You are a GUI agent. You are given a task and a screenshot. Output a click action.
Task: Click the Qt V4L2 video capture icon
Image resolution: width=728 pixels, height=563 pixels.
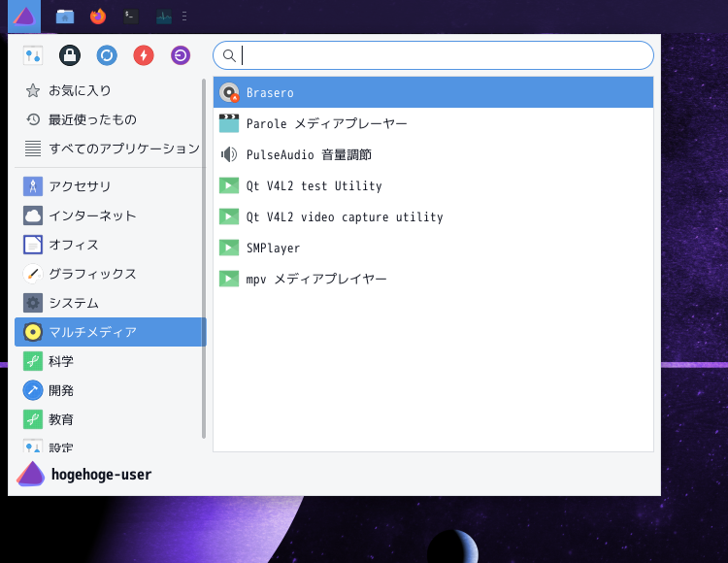(229, 216)
